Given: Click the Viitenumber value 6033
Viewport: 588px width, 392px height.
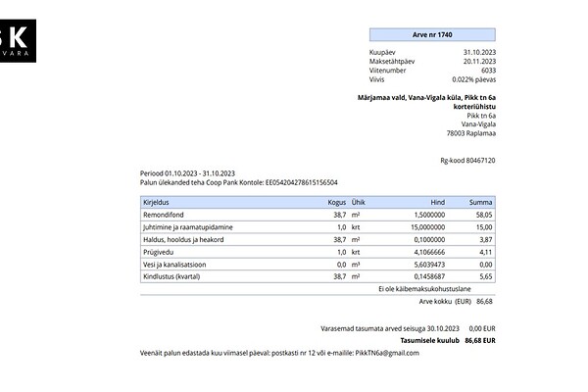Looking at the screenshot, I should point(487,71).
